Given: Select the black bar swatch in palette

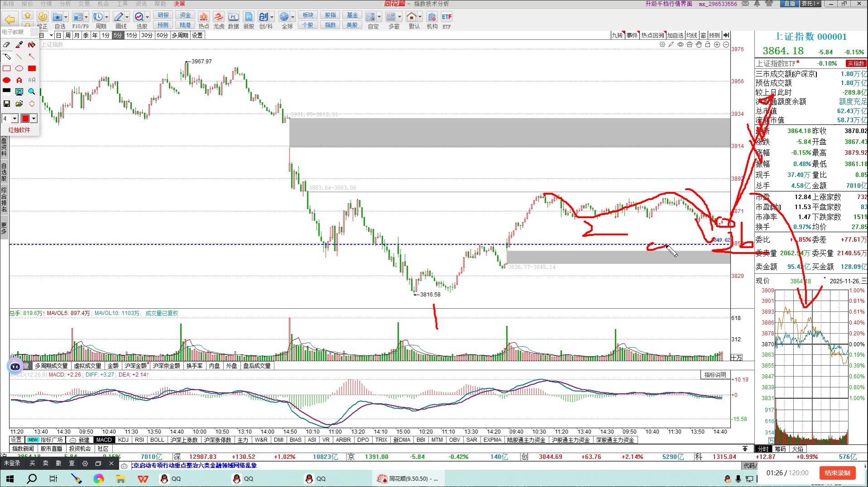Looking at the screenshot, I should (x=6, y=91).
